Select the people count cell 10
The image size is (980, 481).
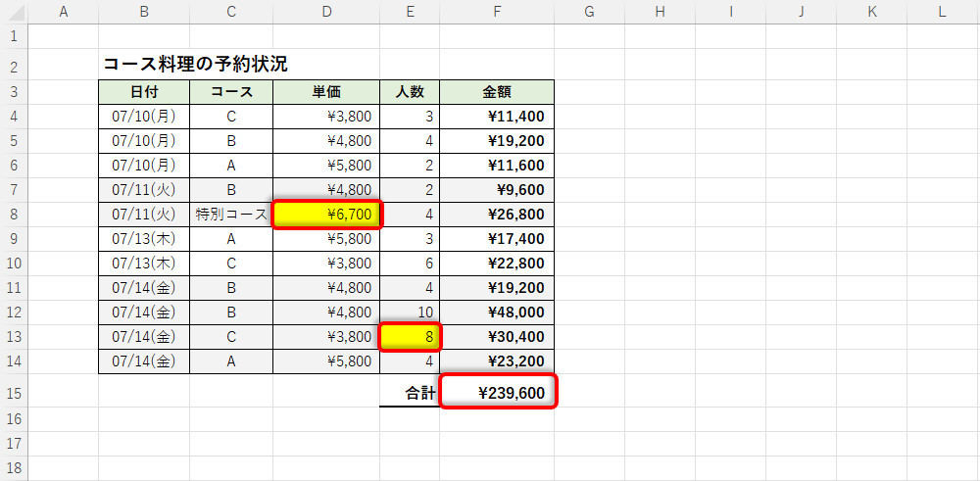click(x=410, y=313)
